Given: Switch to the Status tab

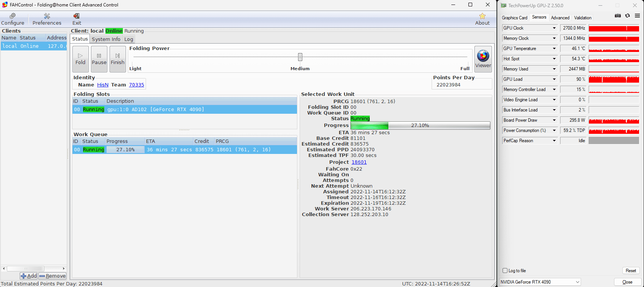Looking at the screenshot, I should 80,39.
